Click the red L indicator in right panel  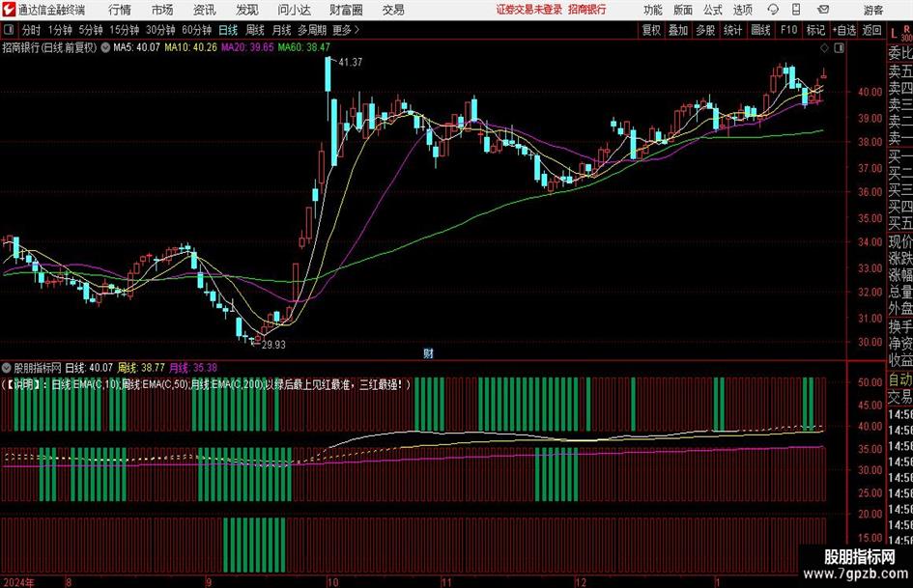895,35
